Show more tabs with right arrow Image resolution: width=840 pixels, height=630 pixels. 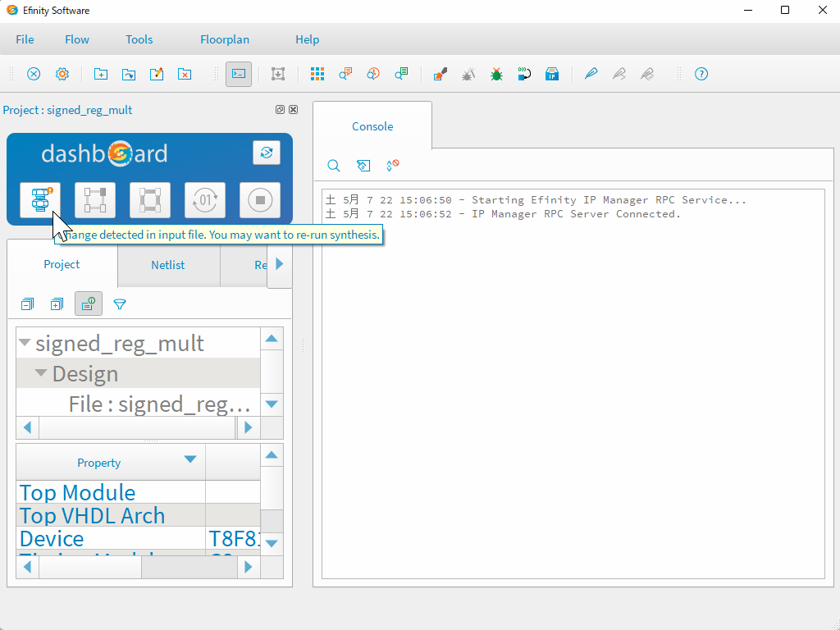pos(279,264)
